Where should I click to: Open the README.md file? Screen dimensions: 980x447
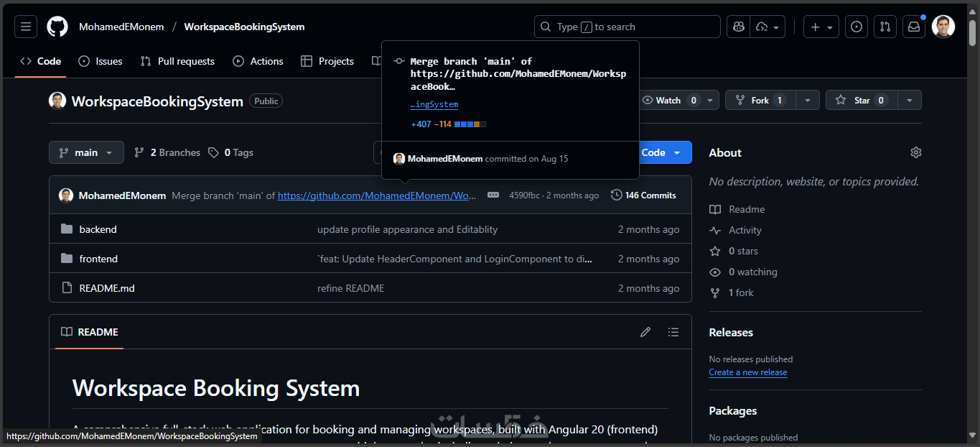click(107, 288)
